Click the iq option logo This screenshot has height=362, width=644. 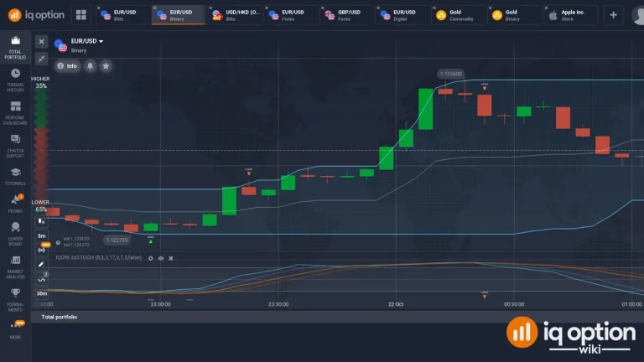(x=36, y=15)
